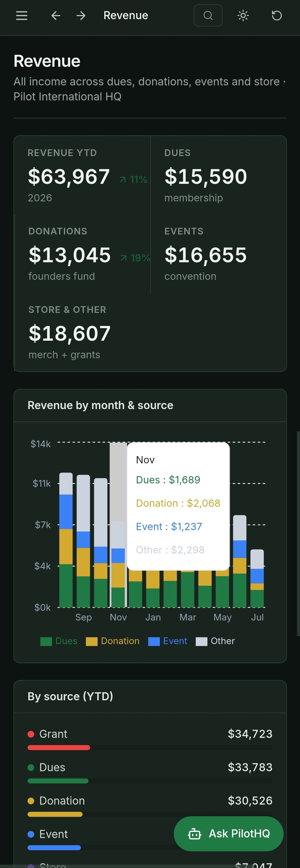
Task: Click the 11% upward trend indicator
Action: (134, 179)
